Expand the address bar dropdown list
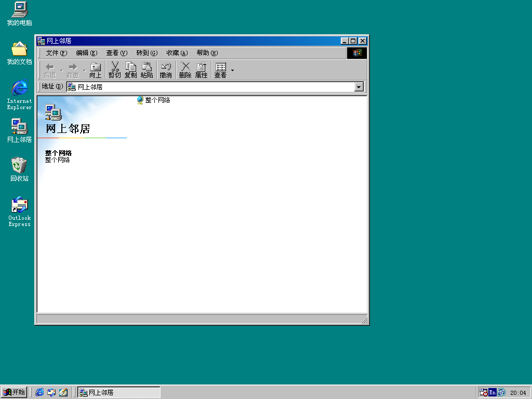Image resolution: width=532 pixels, height=399 pixels. 358,87
